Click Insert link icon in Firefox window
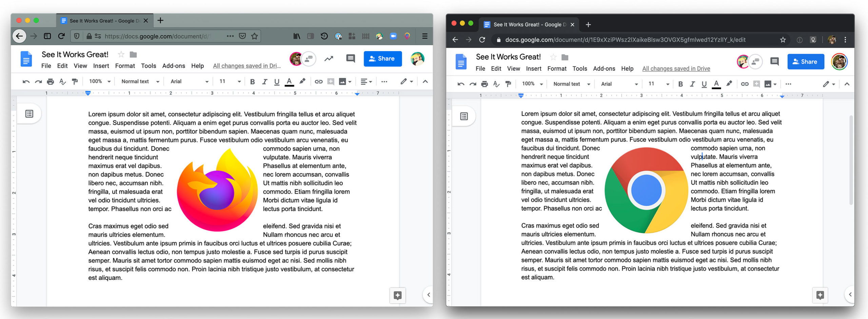Viewport: 868px width, 319px height. (x=318, y=82)
